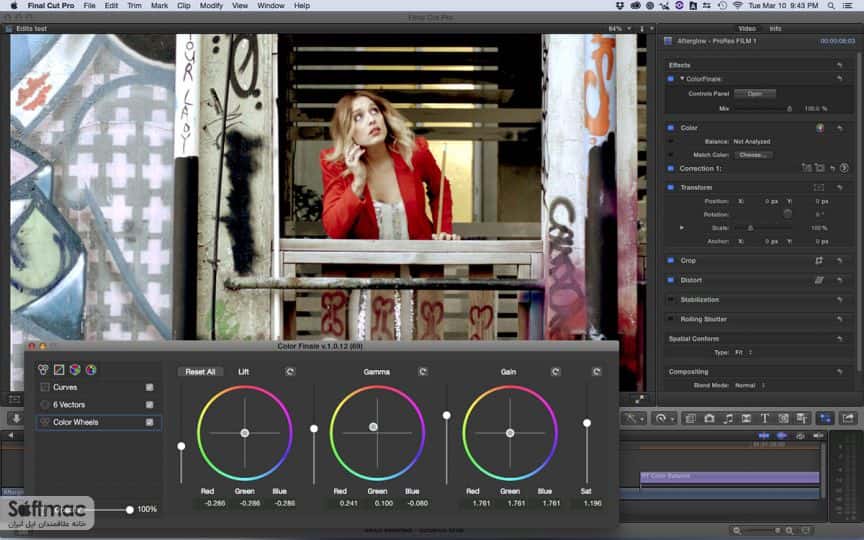864x540 pixels.
Task: Click the Share export icon
Action: tap(847, 419)
